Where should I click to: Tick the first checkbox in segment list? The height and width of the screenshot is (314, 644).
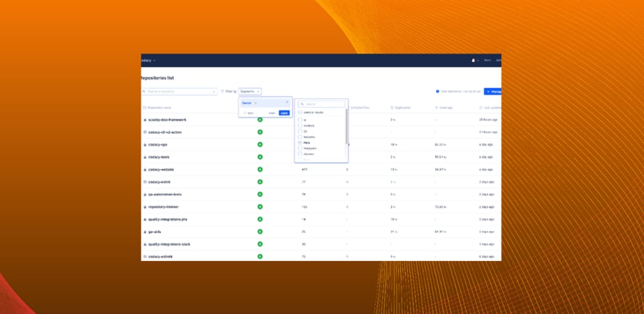pos(300,120)
